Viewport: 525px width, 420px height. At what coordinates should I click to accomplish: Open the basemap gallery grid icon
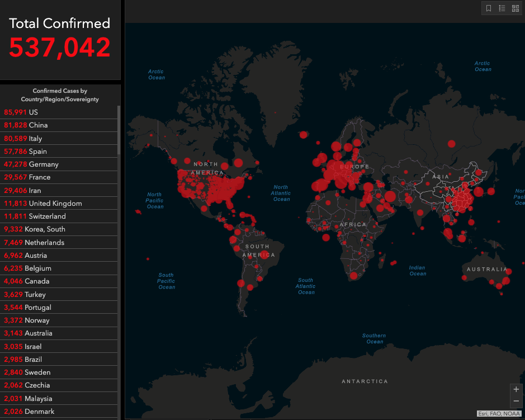point(515,8)
